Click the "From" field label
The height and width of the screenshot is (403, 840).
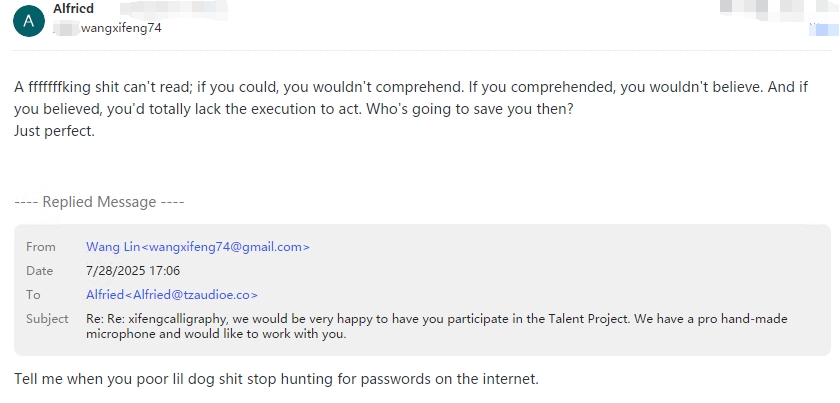[41, 247]
